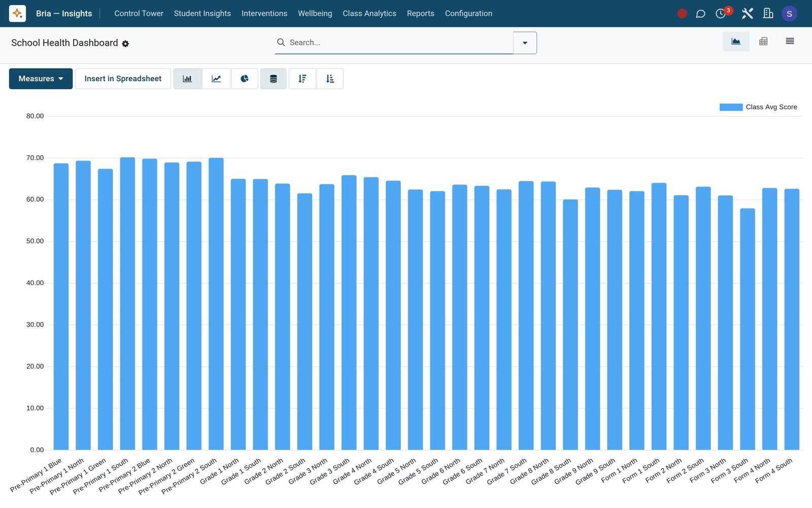
Task: Click the School Health Dashboard title
Action: click(x=64, y=43)
